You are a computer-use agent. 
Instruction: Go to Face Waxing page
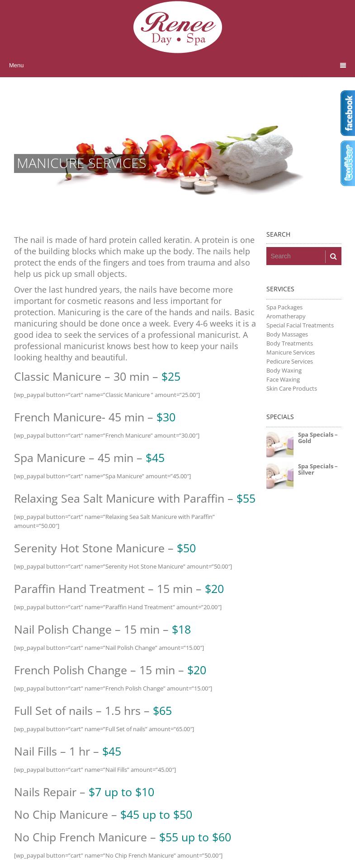click(x=283, y=379)
